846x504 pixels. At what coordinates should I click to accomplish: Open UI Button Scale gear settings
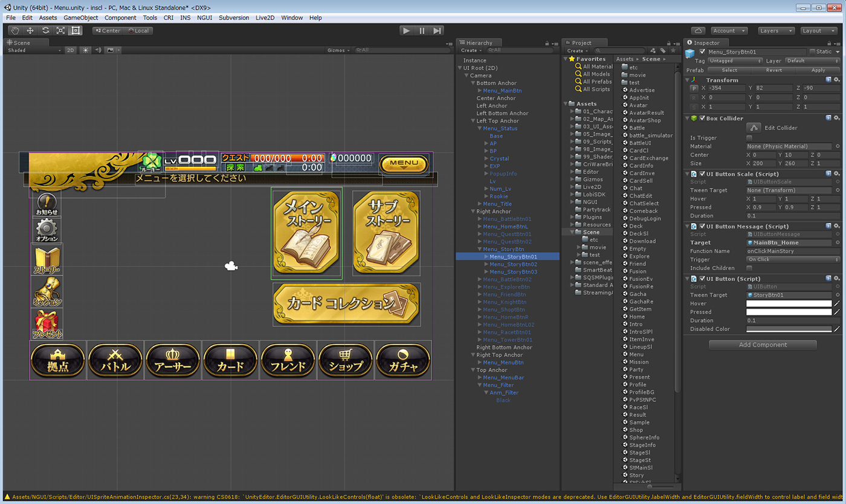click(837, 174)
